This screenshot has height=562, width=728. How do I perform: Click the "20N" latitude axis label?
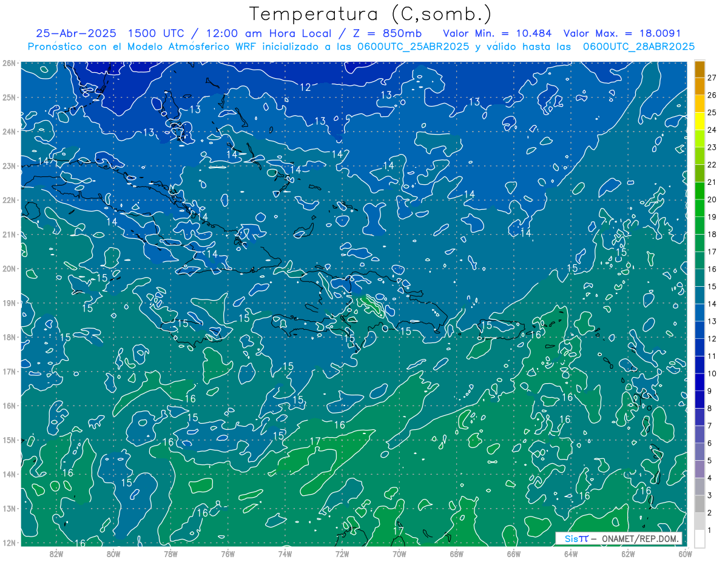(9, 269)
